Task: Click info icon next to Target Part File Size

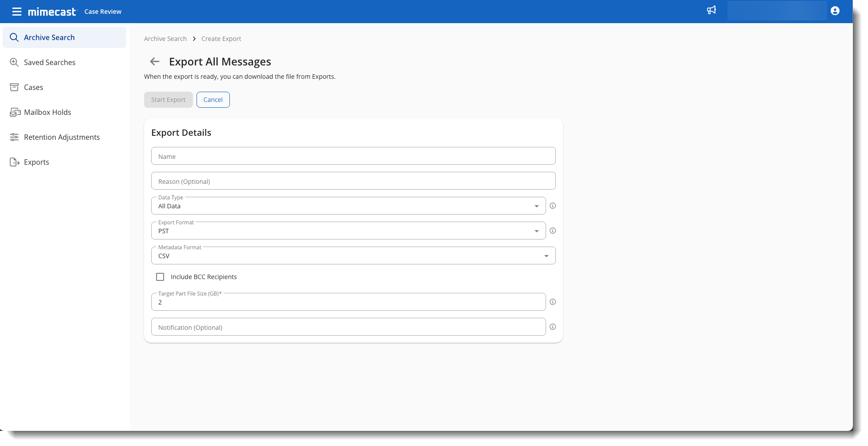Action: click(x=553, y=302)
